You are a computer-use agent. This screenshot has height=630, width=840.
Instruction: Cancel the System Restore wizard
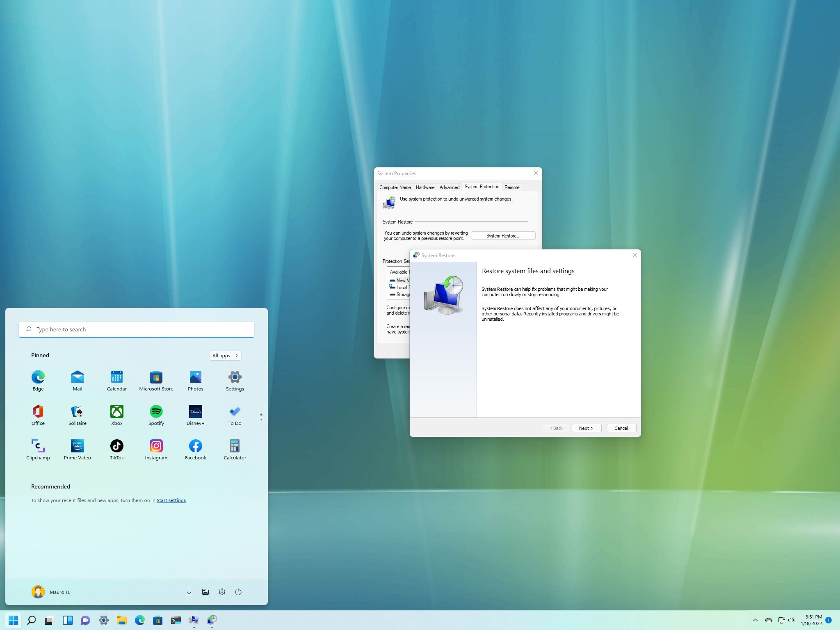tap(621, 427)
